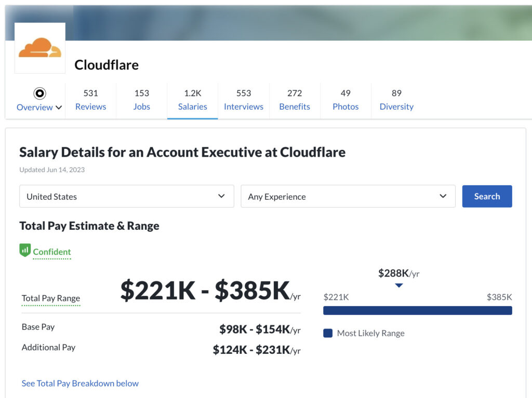The width and height of the screenshot is (532, 398).
Task: Open the 153 Jobs tab
Action: [x=141, y=100]
